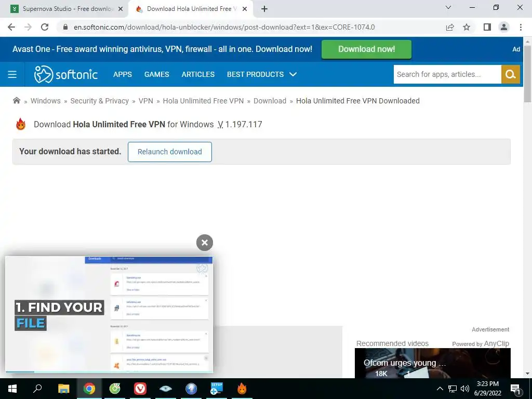Click the orange search magnifier button

click(x=510, y=74)
